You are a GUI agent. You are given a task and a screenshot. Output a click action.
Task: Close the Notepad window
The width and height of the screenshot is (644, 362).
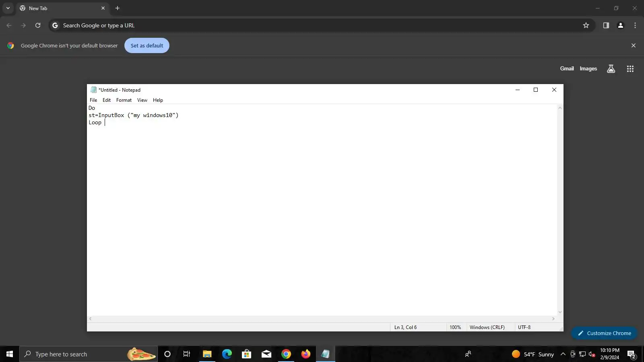pyautogui.click(x=554, y=90)
